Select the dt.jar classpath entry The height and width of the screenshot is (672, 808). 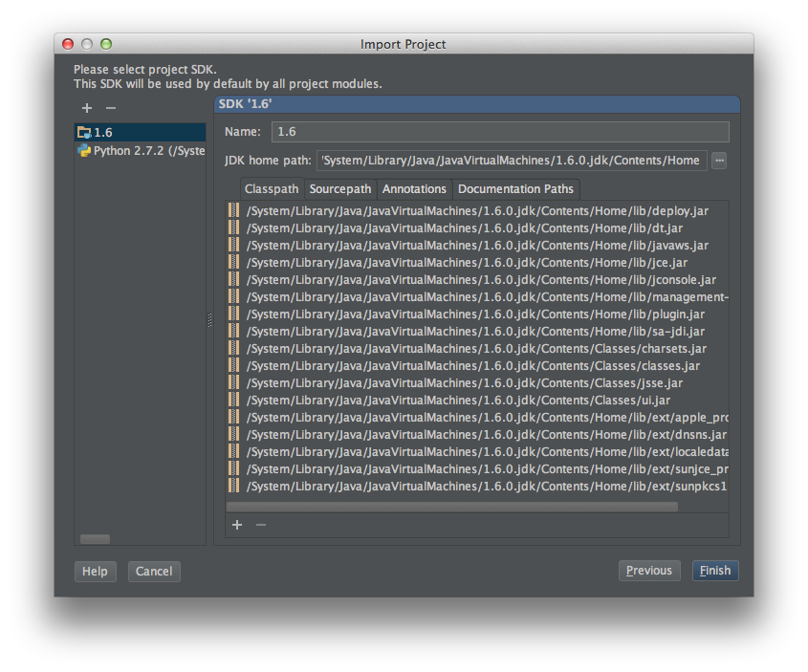[430, 228]
